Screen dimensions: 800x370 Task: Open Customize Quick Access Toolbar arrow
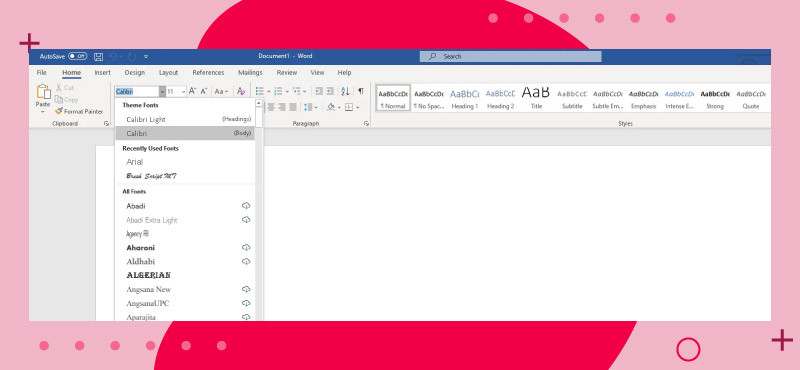click(146, 57)
